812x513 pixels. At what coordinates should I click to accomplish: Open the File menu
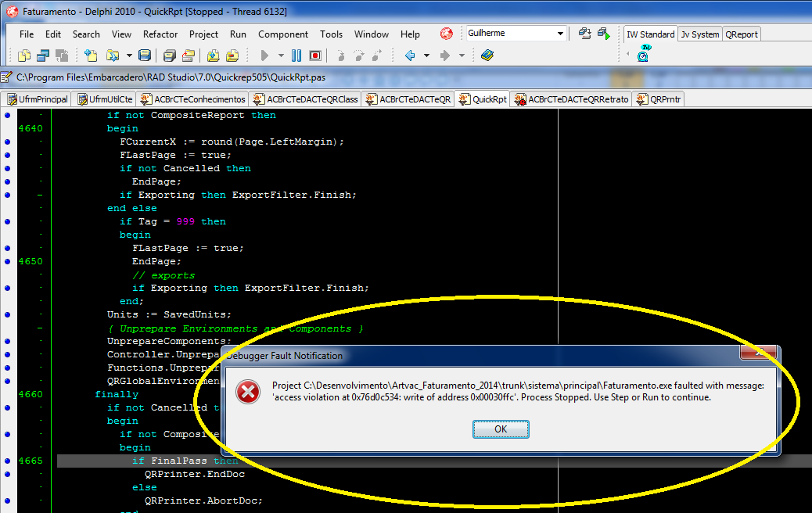point(27,34)
